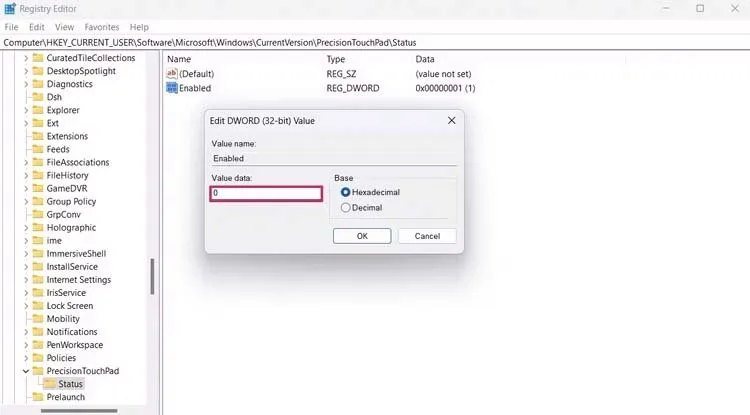Click the Value data input field
Image resolution: width=750 pixels, height=415 pixels.
click(266, 193)
